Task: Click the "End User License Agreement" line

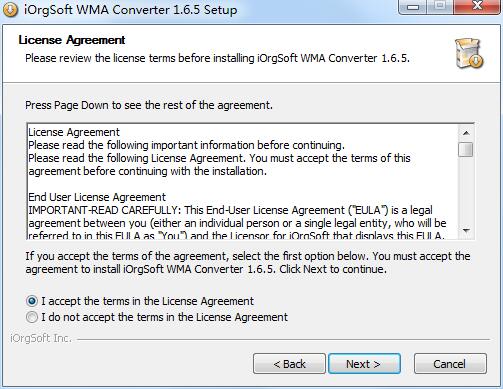Action: point(97,197)
